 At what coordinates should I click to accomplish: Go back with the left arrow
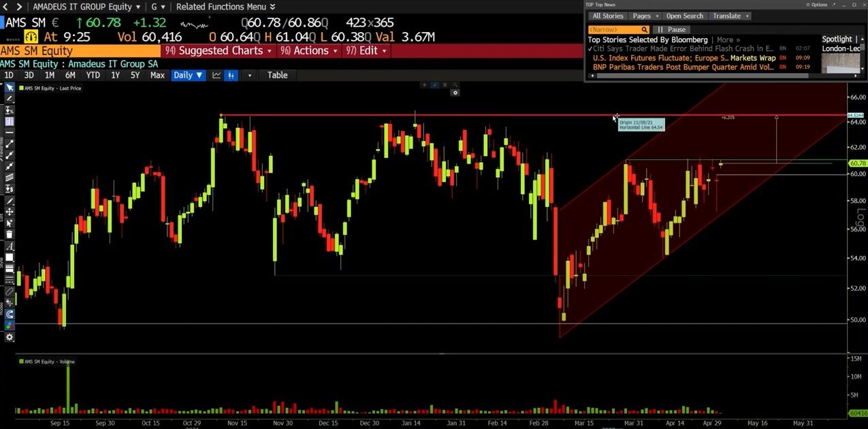[x=5, y=7]
